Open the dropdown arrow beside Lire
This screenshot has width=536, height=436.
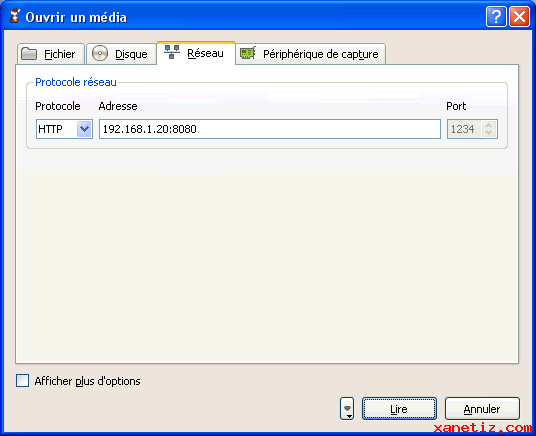tap(347, 408)
